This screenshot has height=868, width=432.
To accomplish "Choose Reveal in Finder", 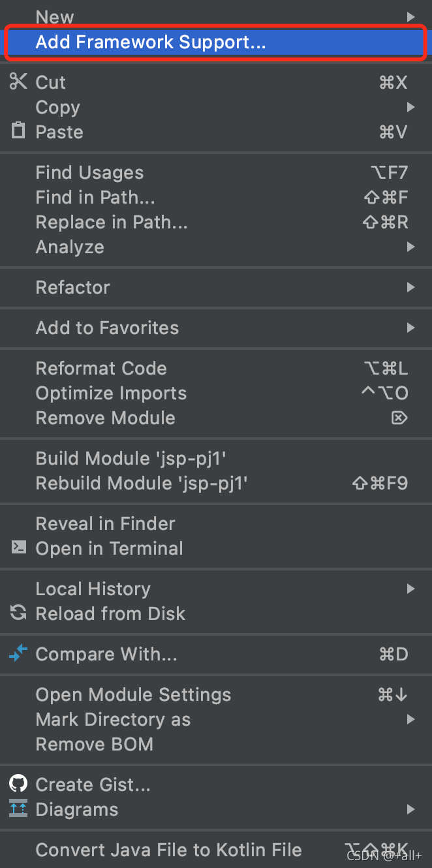I will 105,523.
